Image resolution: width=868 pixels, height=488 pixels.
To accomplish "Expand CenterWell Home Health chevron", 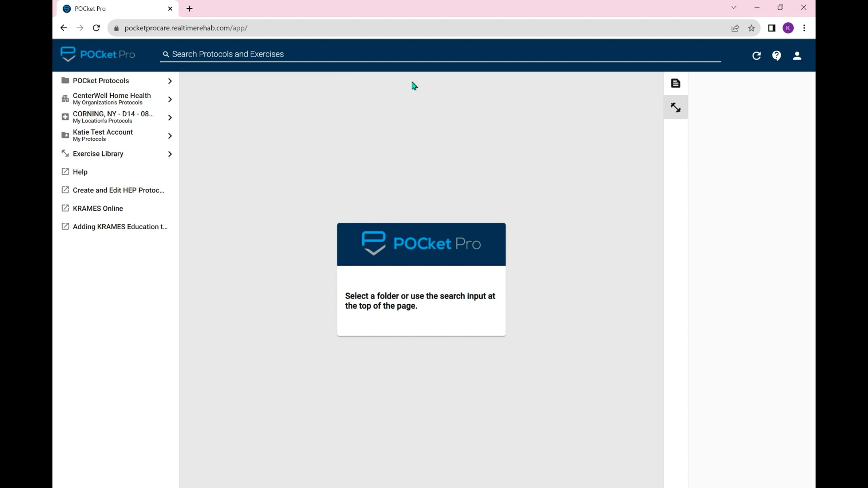I will (170, 99).
